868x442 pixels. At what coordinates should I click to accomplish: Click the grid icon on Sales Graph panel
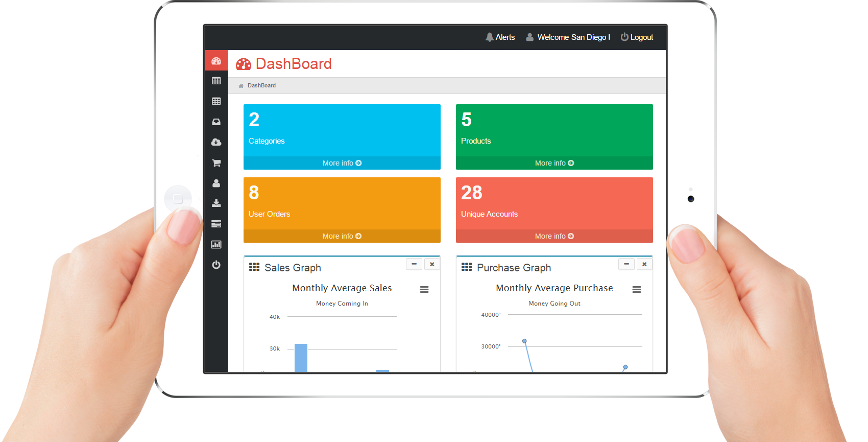(x=254, y=267)
